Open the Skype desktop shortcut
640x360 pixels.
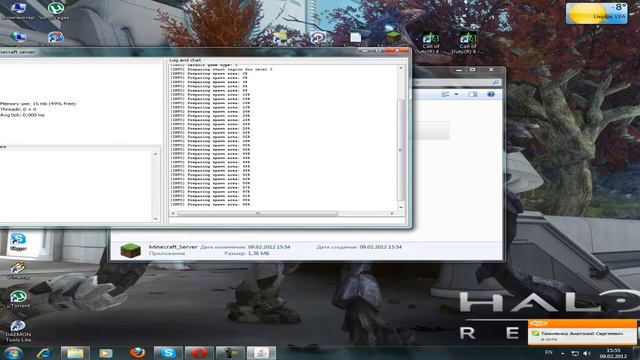click(x=18, y=241)
